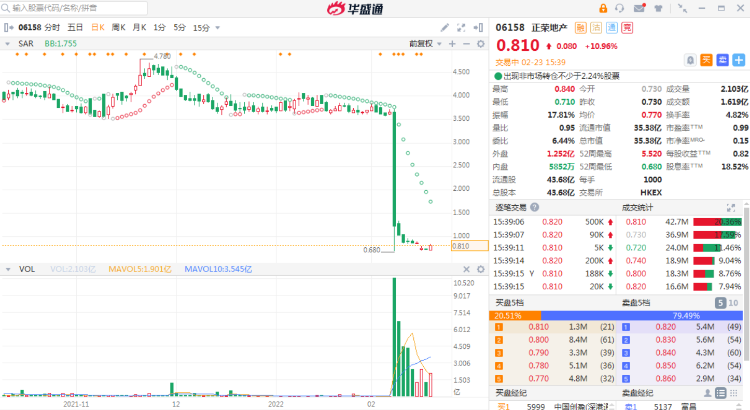
Task: Click ask level 1 price 0.820
Action: [x=666, y=327]
